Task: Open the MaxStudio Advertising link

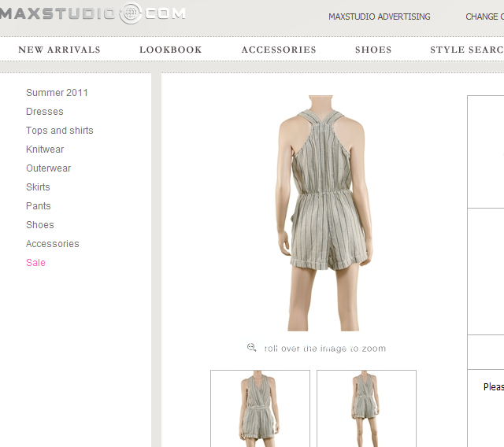Action: pos(380,17)
